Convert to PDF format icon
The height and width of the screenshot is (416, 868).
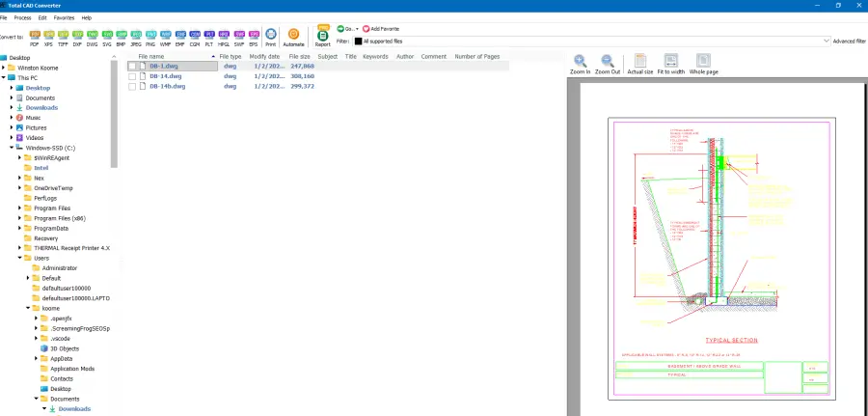(x=35, y=37)
